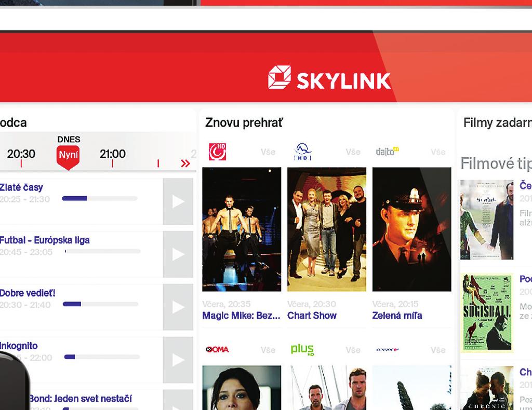Open the red HD channel logo
532x410 pixels.
point(218,152)
